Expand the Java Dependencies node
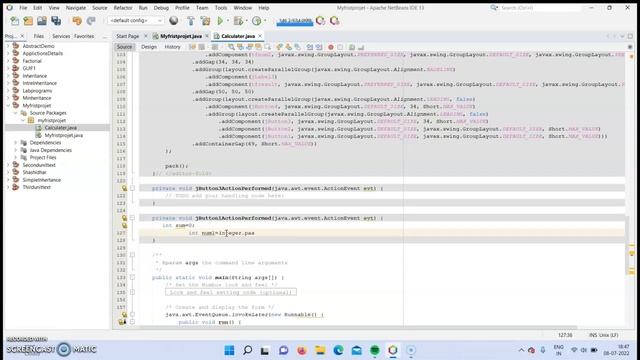 (x=16, y=150)
